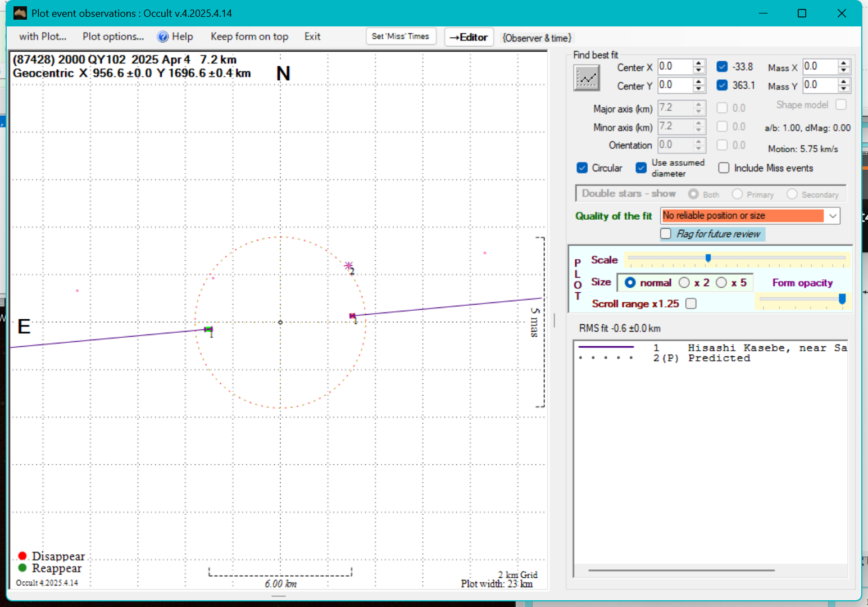Increase Mass X using the up spinner arrow
The width and height of the screenshot is (868, 607).
(844, 63)
